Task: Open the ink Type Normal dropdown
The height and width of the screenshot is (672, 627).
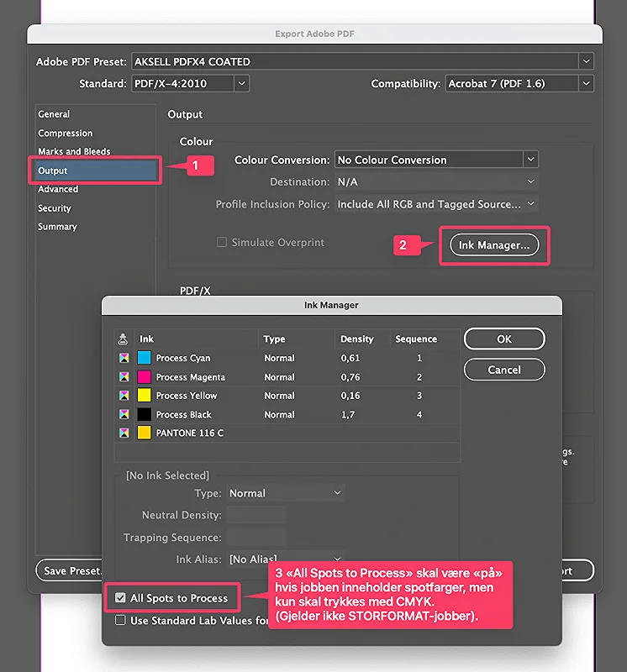Action: (286, 493)
